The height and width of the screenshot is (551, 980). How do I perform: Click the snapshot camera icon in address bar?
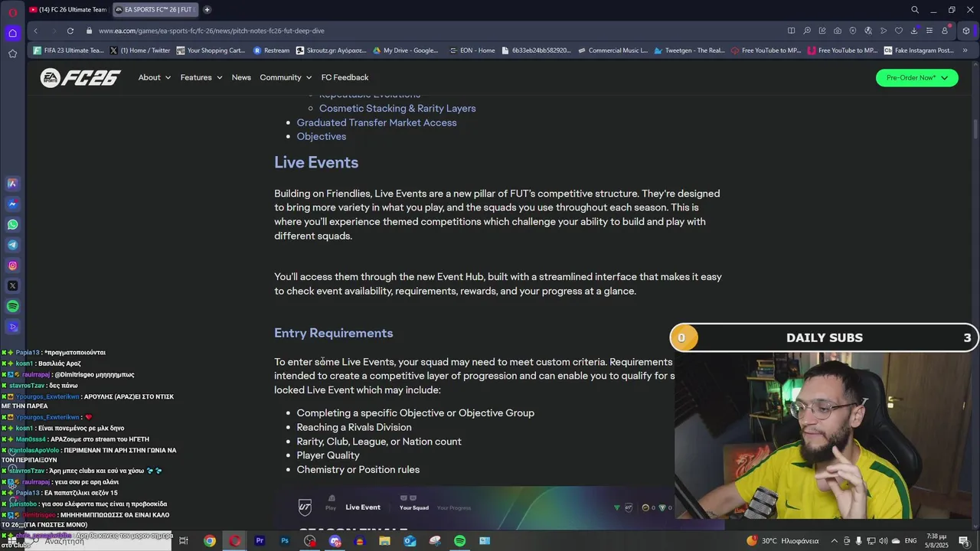click(x=837, y=31)
